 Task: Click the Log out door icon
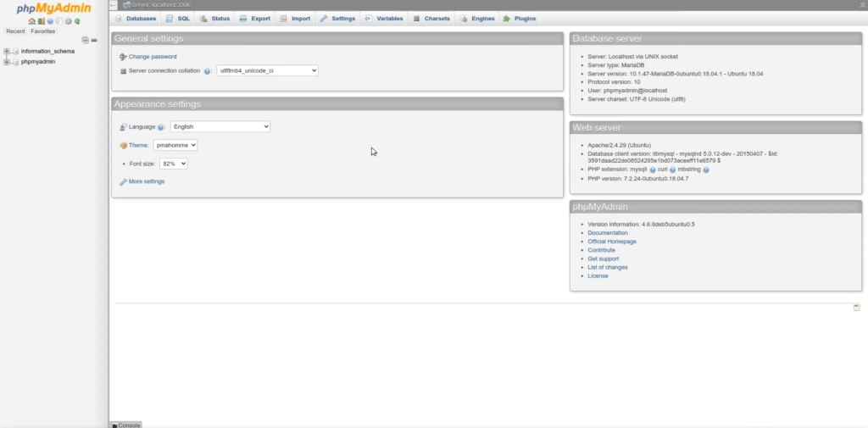pyautogui.click(x=42, y=21)
